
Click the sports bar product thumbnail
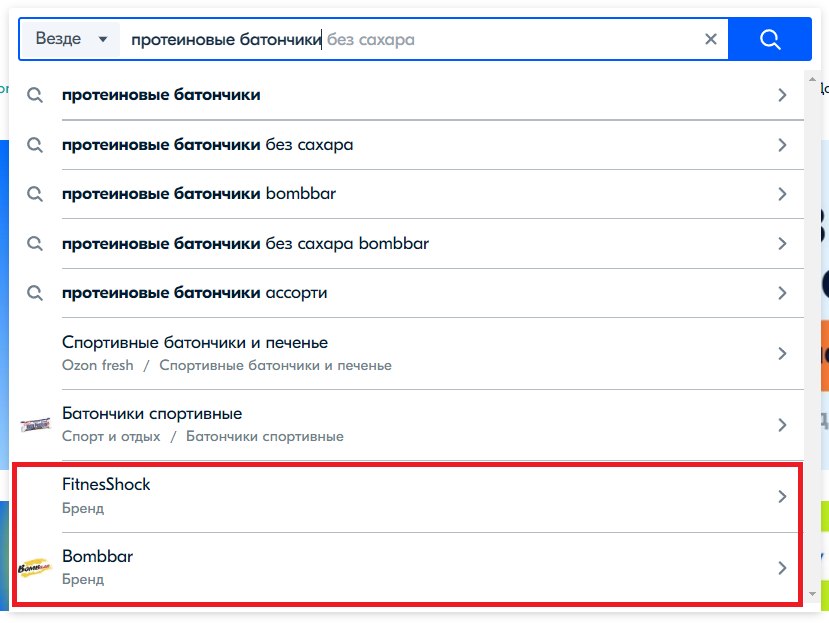35,425
